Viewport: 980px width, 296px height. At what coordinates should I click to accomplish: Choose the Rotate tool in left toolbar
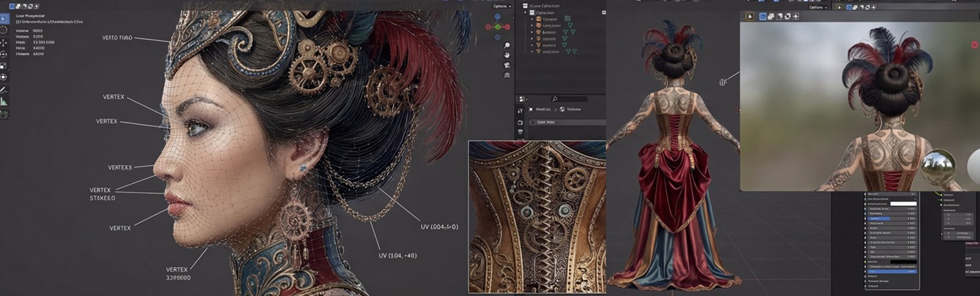4,54
